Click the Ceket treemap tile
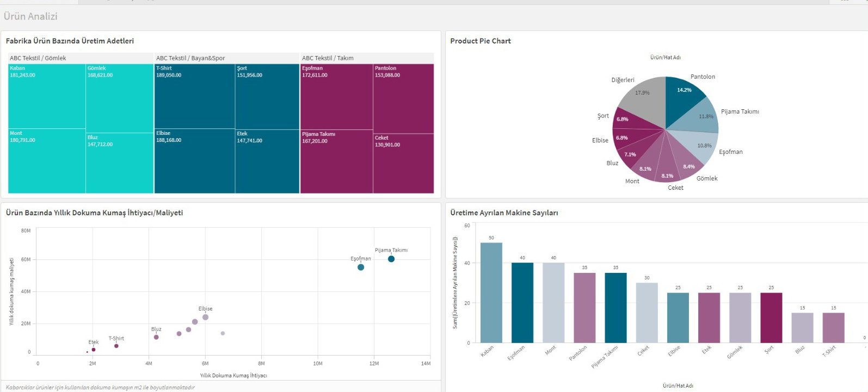Image resolution: width=868 pixels, height=392 pixels. point(403,163)
